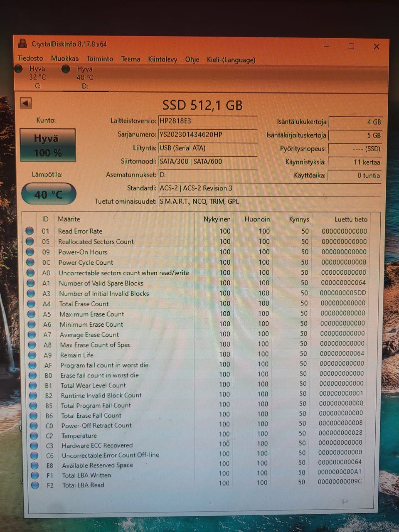
Task: Click status circle for Average Erase Count
Action: coord(32,335)
